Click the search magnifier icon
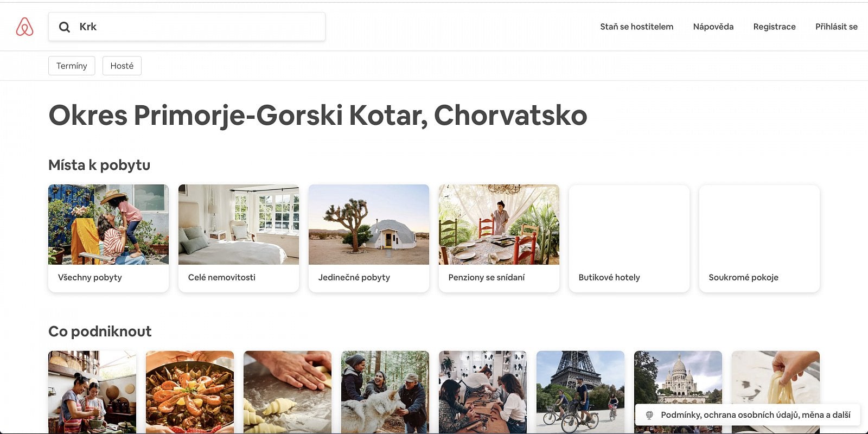 (65, 27)
